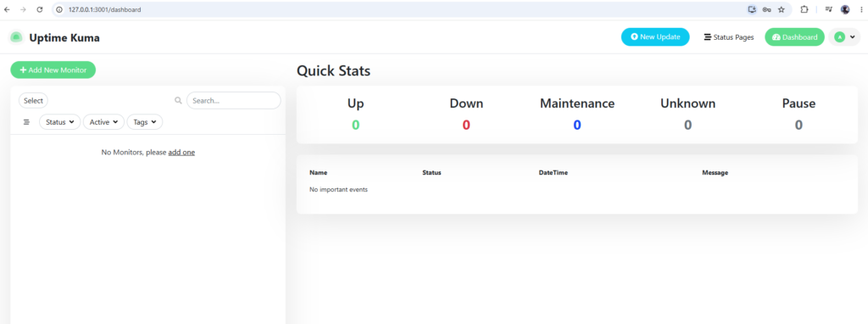The width and height of the screenshot is (868, 324).
Task: Reload the page with the refresh icon
Action: [x=39, y=9]
